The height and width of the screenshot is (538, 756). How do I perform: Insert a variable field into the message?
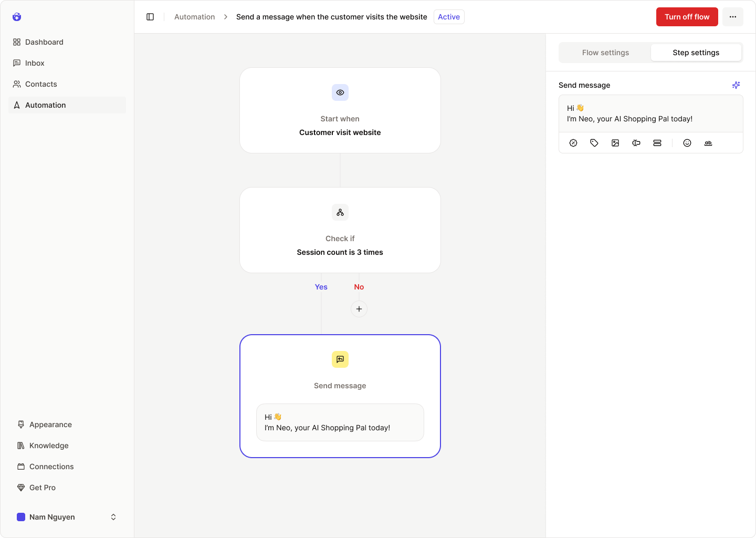click(x=636, y=142)
